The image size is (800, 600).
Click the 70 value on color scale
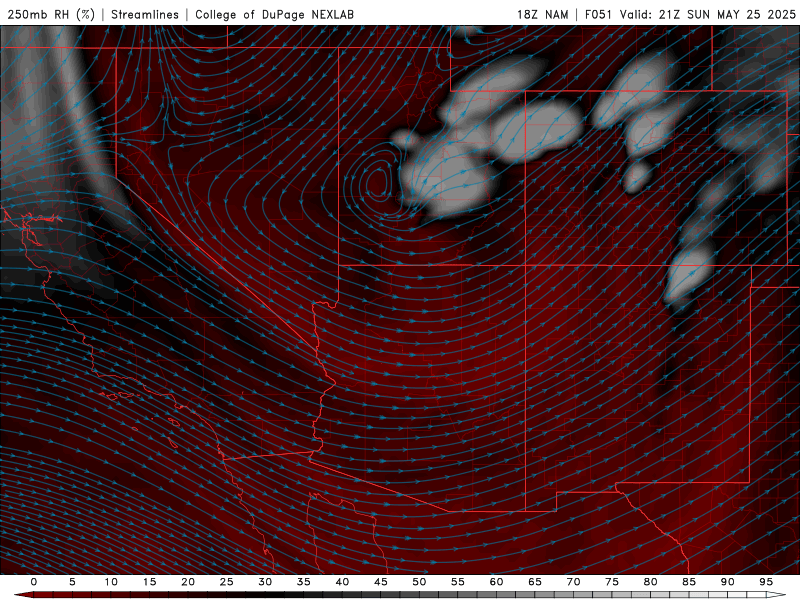pos(573,582)
